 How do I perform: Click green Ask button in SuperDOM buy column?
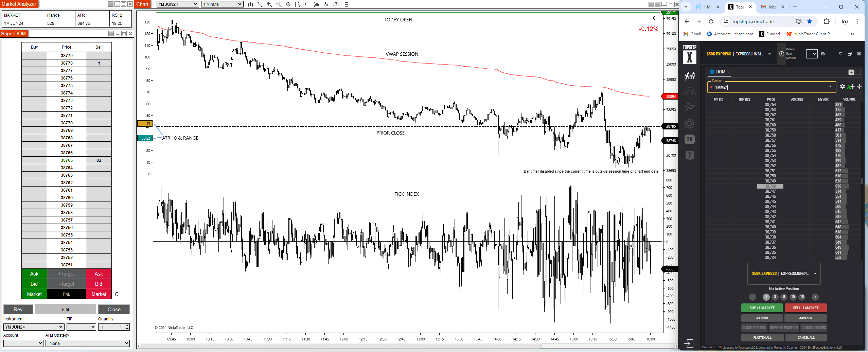pyautogui.click(x=34, y=274)
